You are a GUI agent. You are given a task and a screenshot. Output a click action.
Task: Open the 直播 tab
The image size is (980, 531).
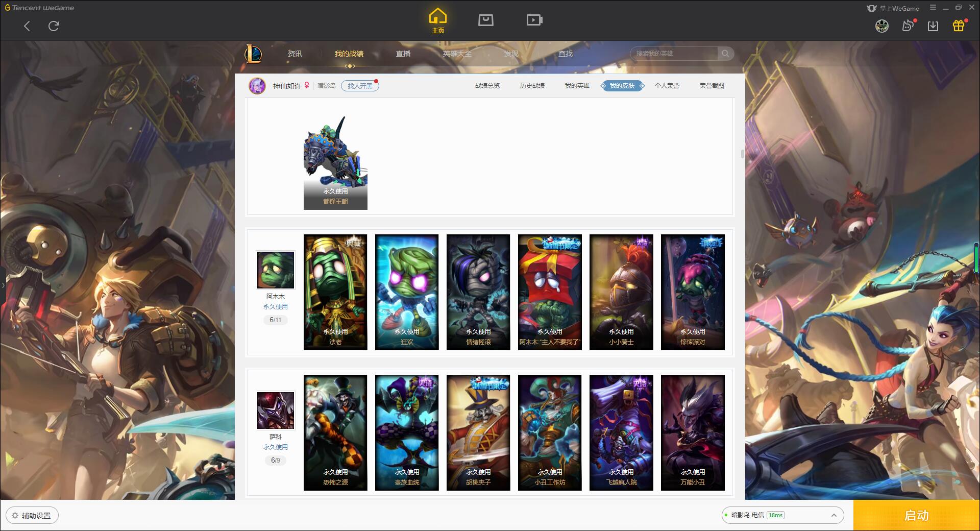click(x=403, y=54)
